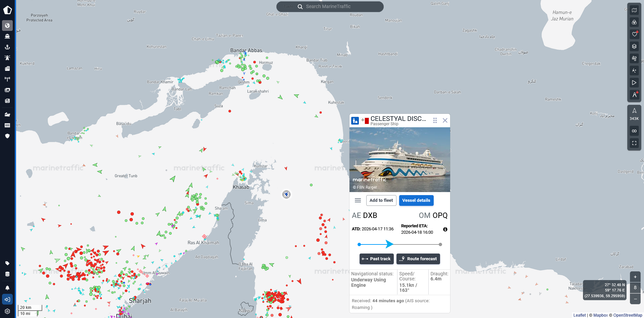
Task: Click the Underway Using Engine status
Action: pos(369,282)
